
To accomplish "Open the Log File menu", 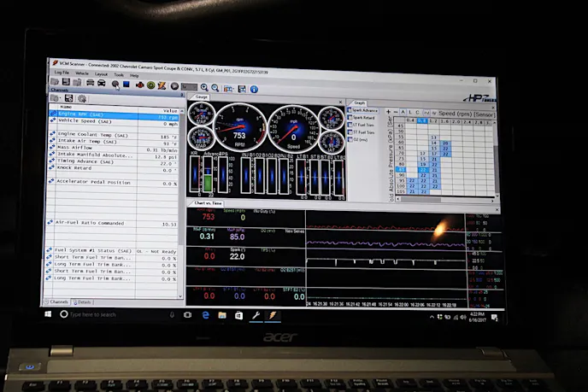I will click(60, 73).
